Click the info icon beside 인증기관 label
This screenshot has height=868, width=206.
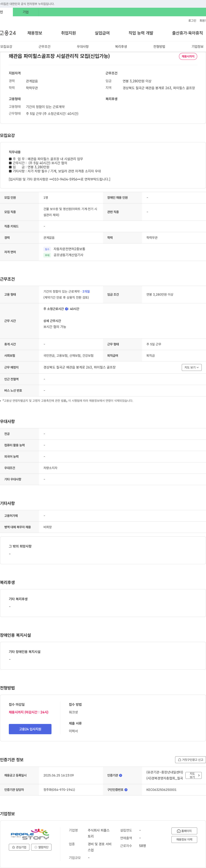click(121, 775)
